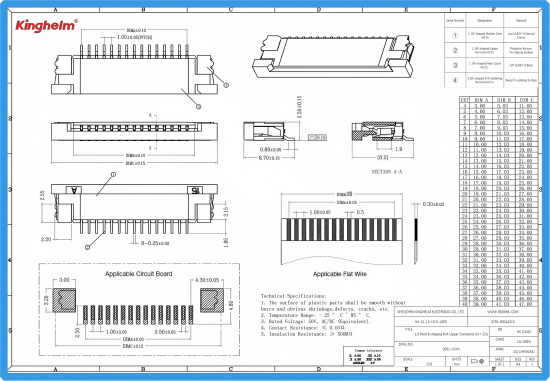Open the website link in title block
550x381 pixels.
[502, 312]
